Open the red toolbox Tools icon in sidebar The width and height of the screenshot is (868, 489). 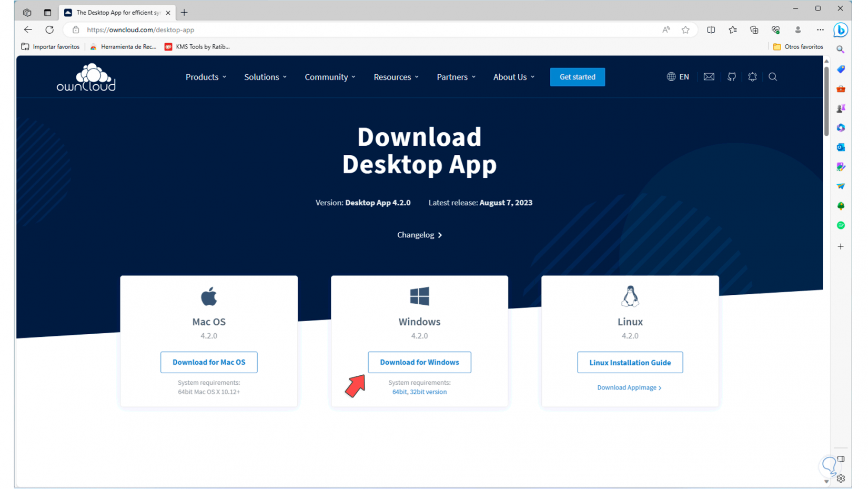[841, 89]
